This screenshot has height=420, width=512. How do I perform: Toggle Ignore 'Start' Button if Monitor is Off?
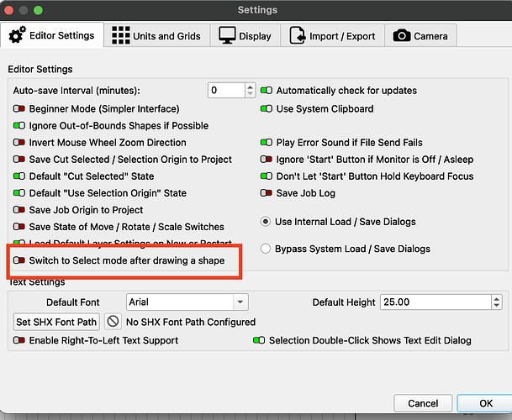(267, 160)
